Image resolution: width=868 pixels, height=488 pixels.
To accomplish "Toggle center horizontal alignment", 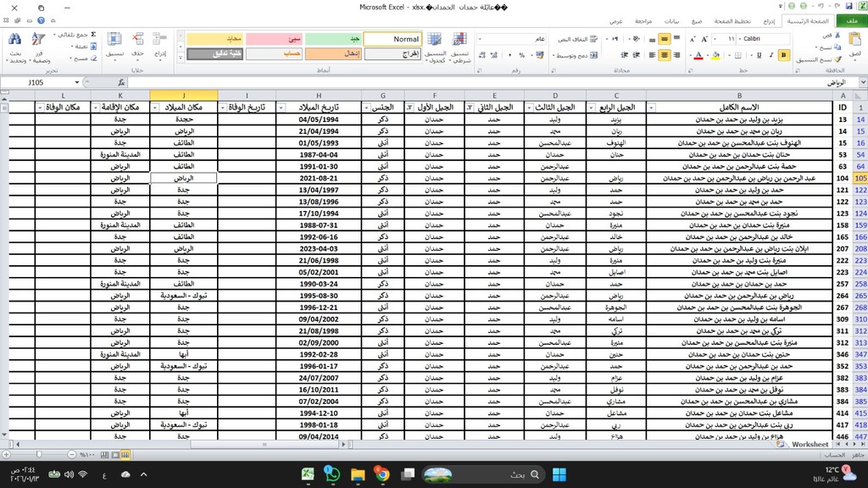I will point(665,55).
